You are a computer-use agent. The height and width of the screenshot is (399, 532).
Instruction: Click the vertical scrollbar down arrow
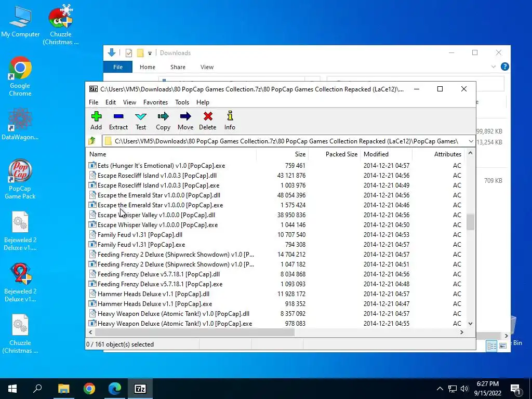(470, 324)
